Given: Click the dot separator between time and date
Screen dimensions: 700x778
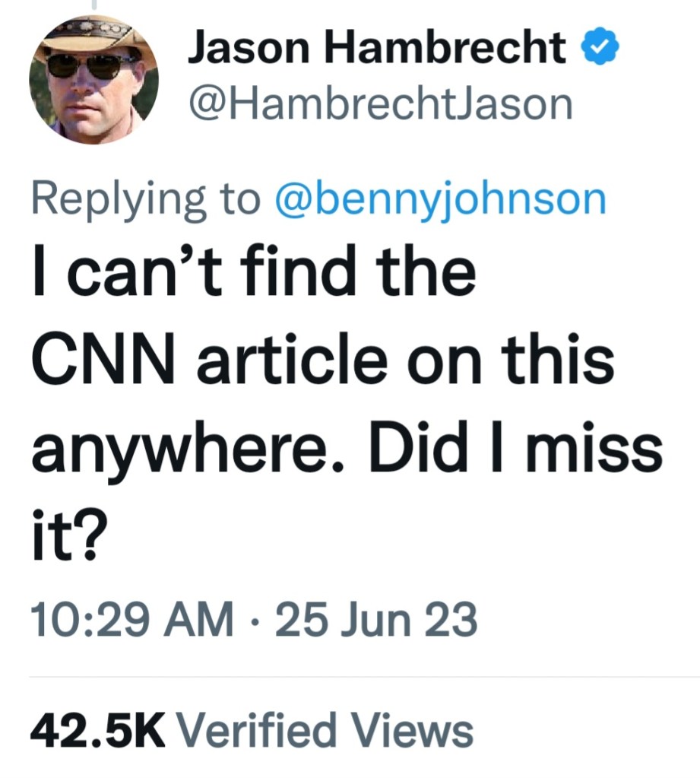Looking at the screenshot, I should tap(254, 621).
